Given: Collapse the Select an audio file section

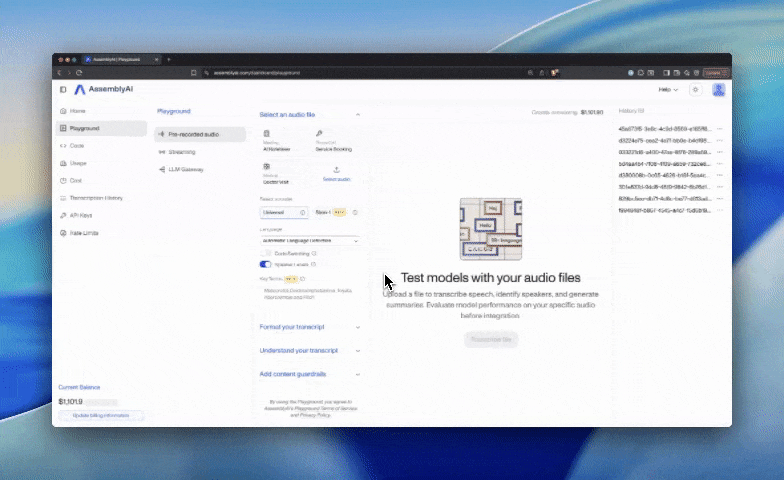Looking at the screenshot, I should [310, 114].
